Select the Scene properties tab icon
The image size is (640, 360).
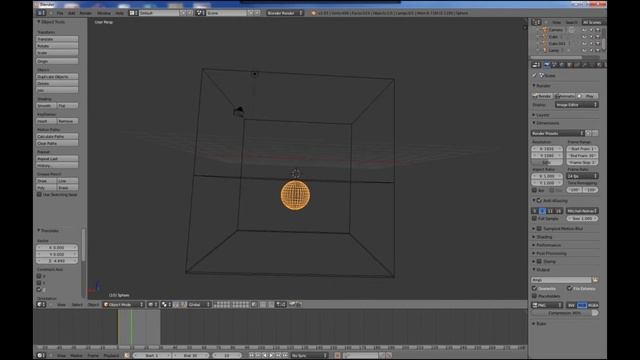tap(554, 65)
